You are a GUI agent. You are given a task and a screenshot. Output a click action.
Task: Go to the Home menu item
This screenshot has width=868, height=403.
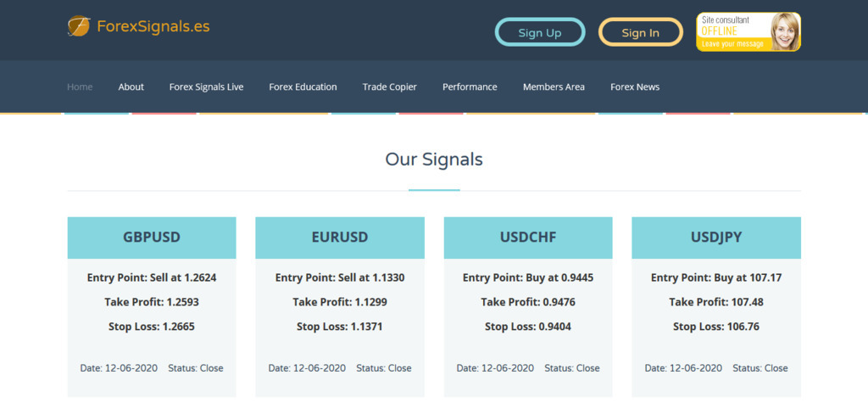pos(80,87)
